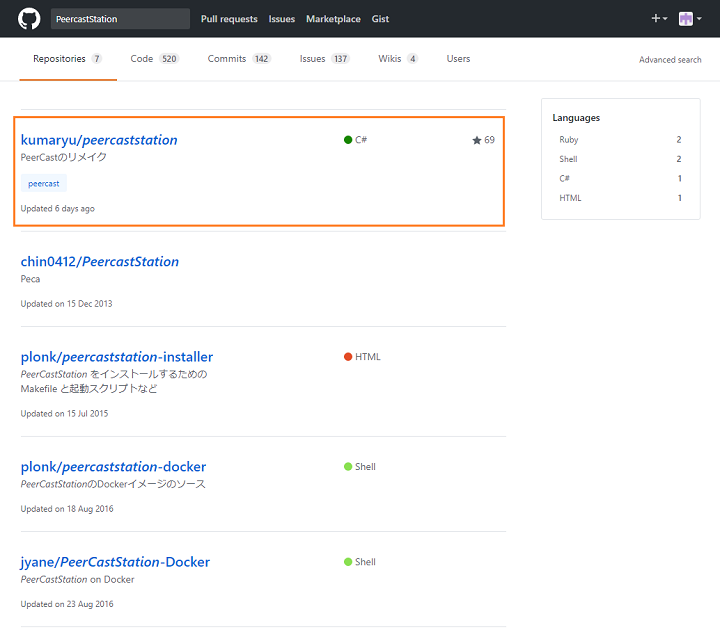Click the green C# language dot
Screen dimensions: 720x632
(x=348, y=140)
